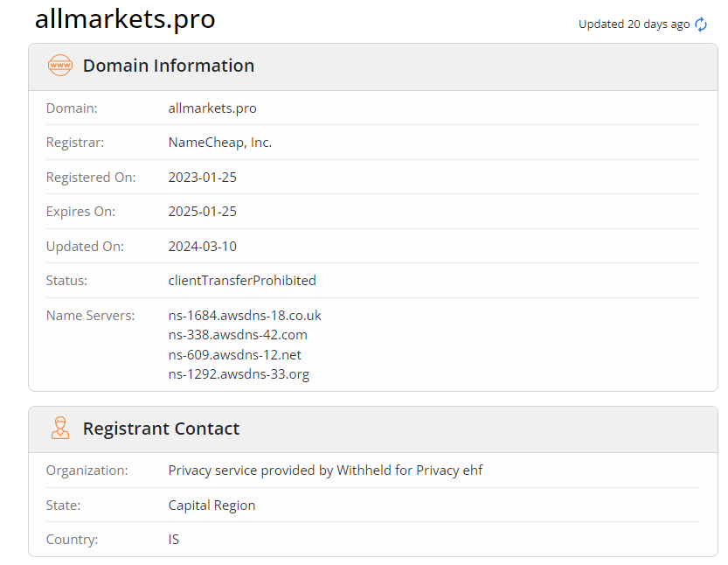Viewport: 728px width, 565px height.
Task: Click the allmarkets.pro page title
Action: tap(125, 19)
